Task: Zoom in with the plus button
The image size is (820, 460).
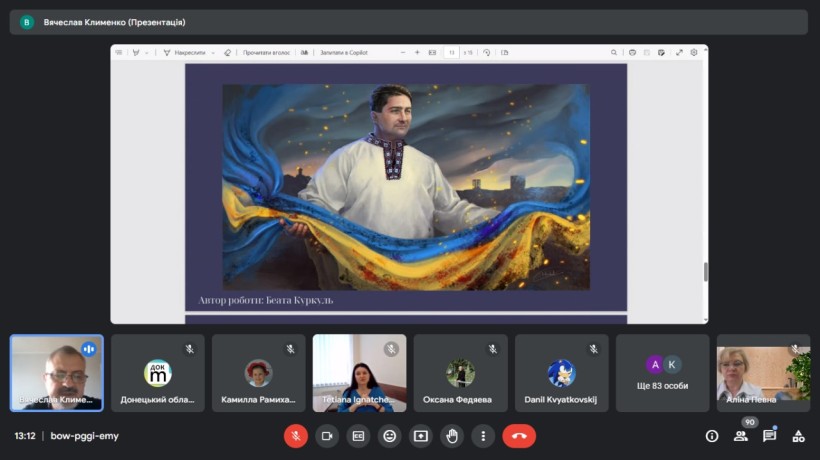Action: [417, 53]
